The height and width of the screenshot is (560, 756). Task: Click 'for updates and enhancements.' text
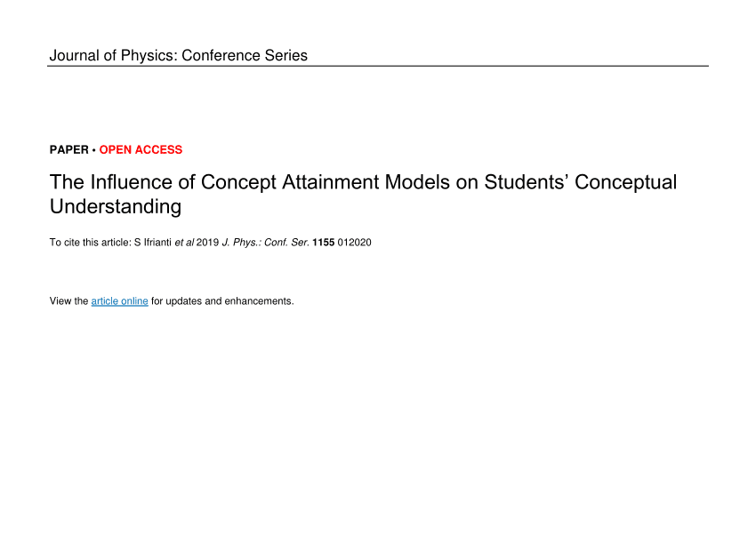click(x=222, y=301)
